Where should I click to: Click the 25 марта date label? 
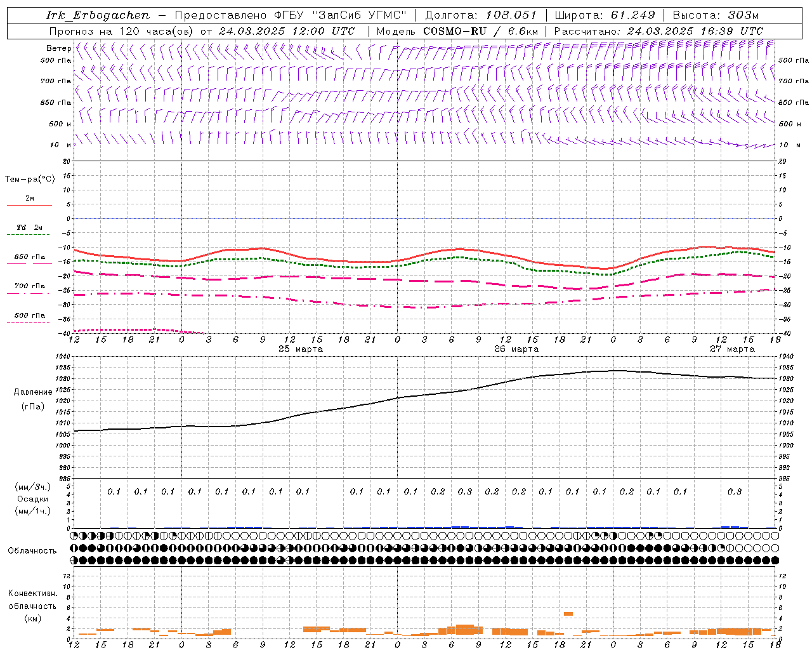(x=301, y=349)
